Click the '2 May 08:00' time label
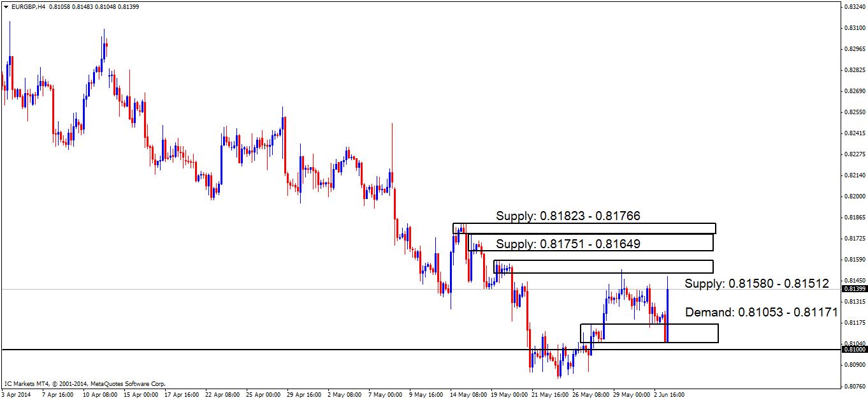 pyautogui.click(x=344, y=395)
